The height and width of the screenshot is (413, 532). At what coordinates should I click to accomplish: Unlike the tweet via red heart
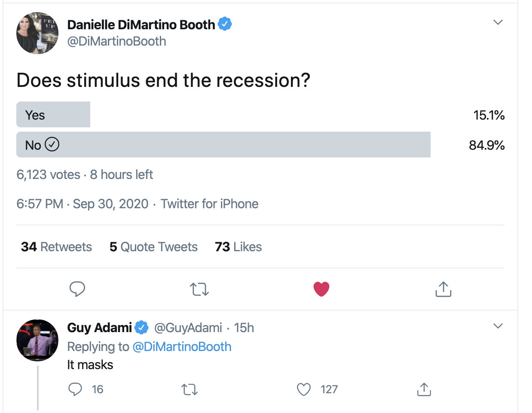[321, 289]
